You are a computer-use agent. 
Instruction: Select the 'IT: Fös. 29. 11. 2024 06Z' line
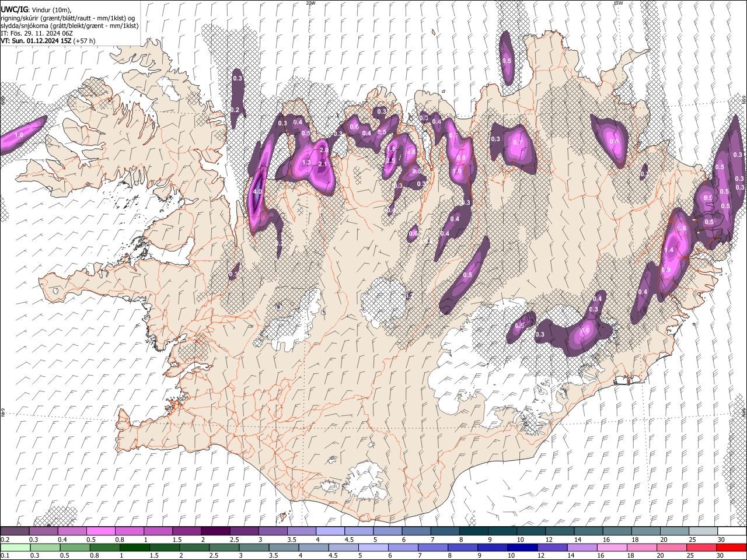click(x=37, y=33)
